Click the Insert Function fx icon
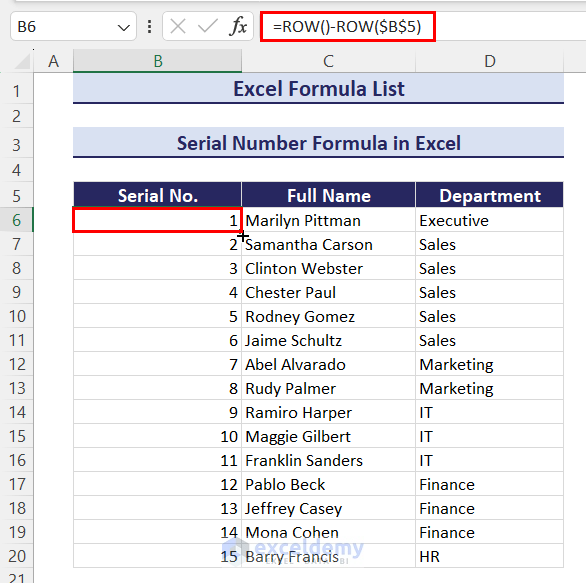The height and width of the screenshot is (583, 586). (238, 26)
